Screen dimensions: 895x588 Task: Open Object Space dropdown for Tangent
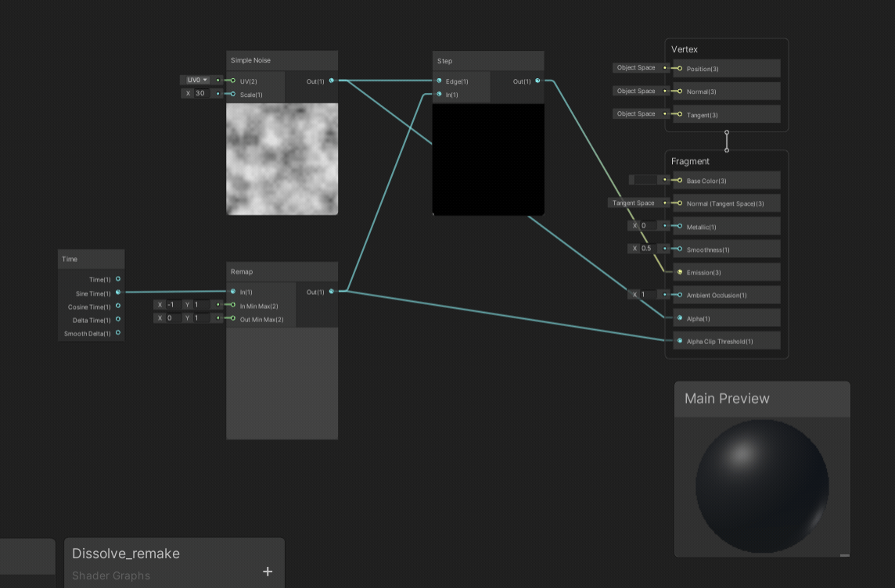(636, 113)
